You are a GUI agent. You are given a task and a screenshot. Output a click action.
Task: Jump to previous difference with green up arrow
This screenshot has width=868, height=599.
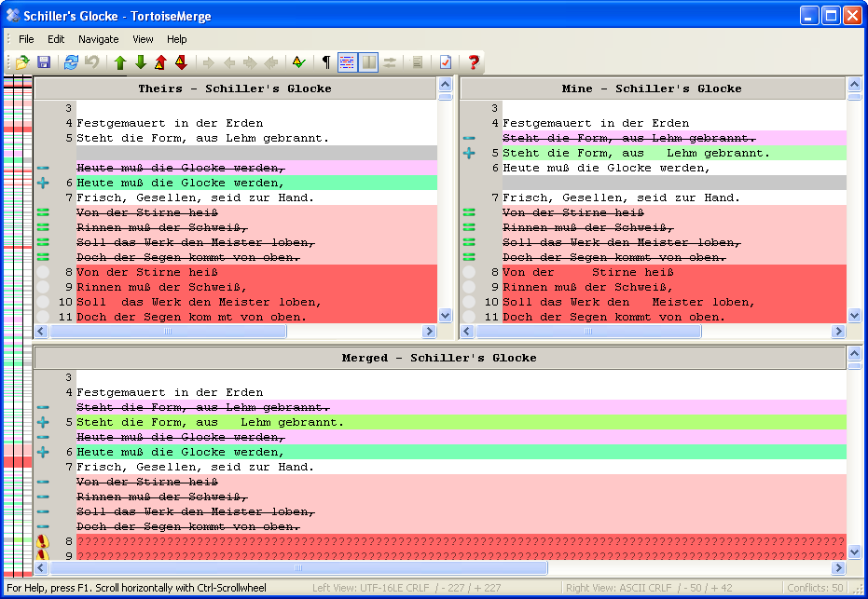point(120,62)
